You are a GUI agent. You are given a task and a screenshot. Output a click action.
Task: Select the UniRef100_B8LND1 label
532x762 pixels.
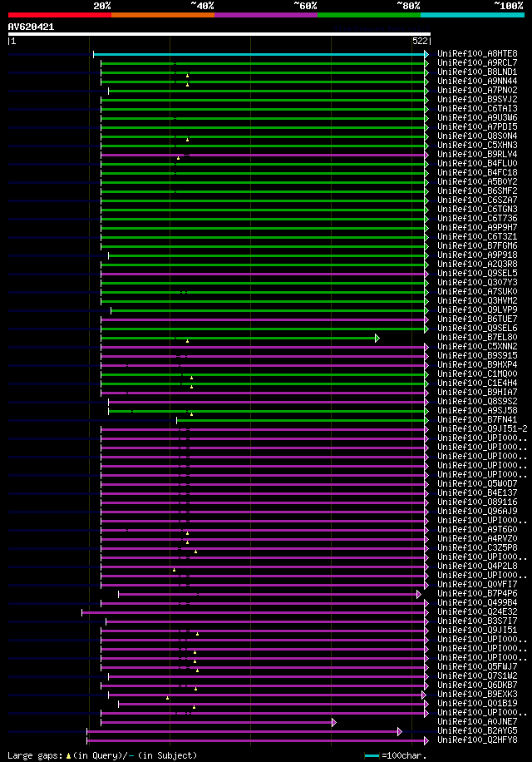click(x=477, y=72)
